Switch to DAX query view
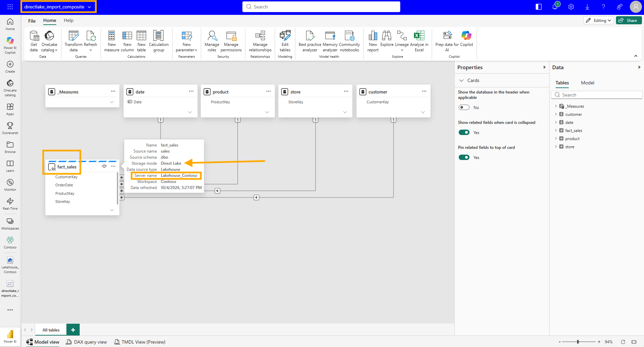Viewport: 644px width, 347px height. point(86,342)
